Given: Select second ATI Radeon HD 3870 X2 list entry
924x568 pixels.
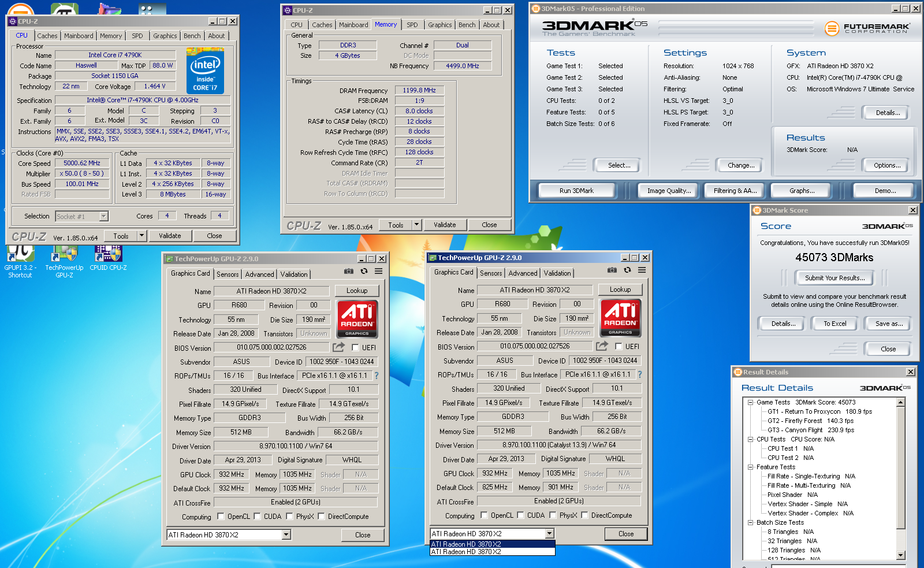Looking at the screenshot, I should point(493,552).
